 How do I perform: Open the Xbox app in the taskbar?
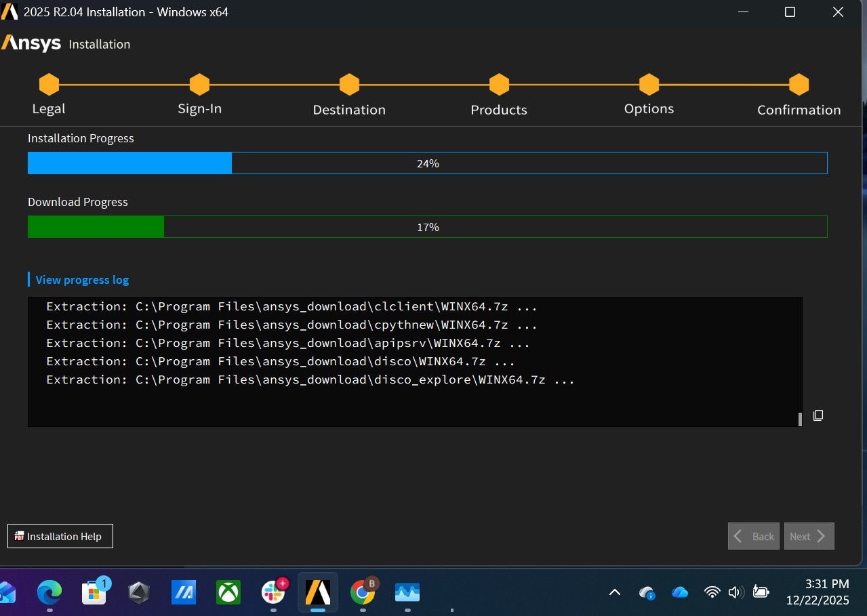click(228, 593)
